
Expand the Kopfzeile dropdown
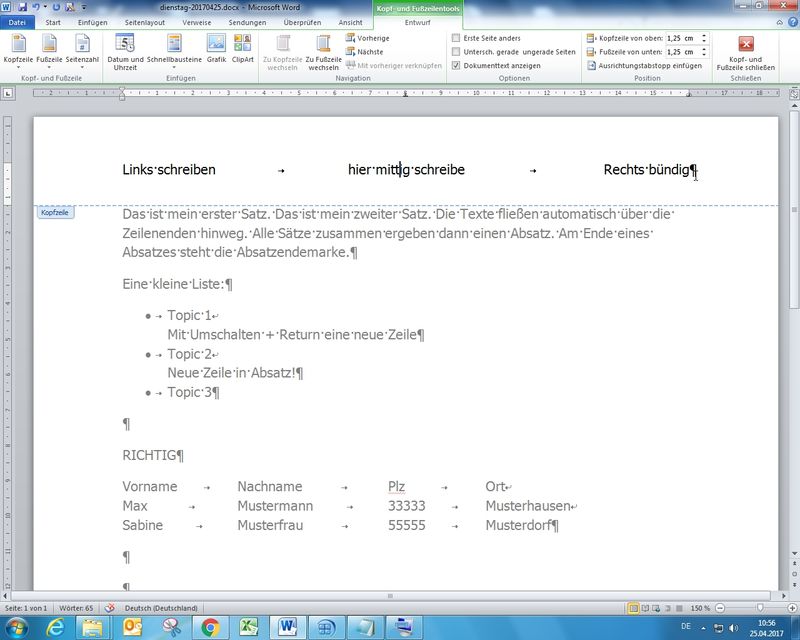point(18,52)
